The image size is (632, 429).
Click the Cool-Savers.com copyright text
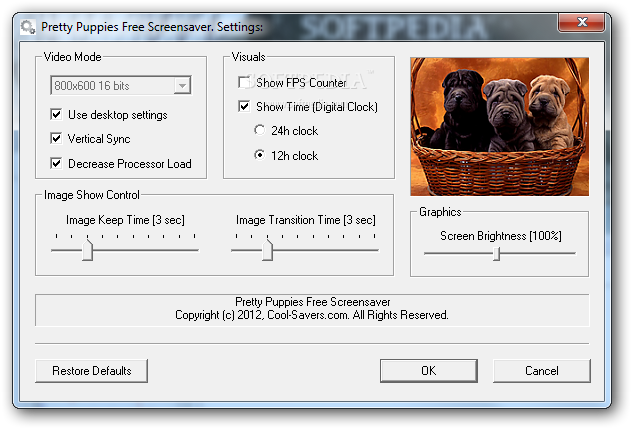pyautogui.click(x=312, y=315)
